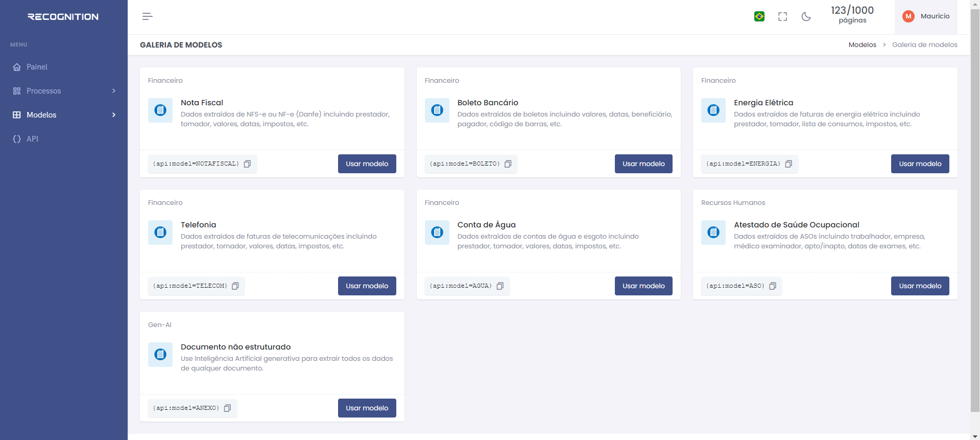Click the {api:model=NOTAFISCAL} code text

196,164
